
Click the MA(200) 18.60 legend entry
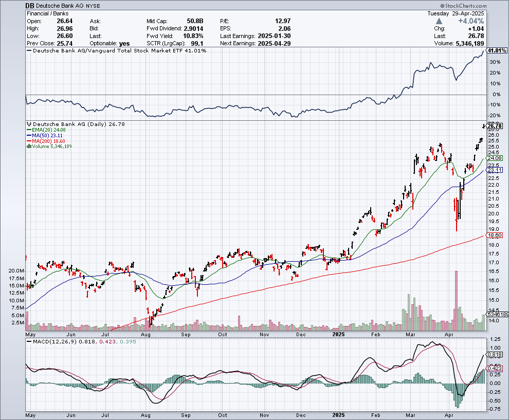[46, 141]
